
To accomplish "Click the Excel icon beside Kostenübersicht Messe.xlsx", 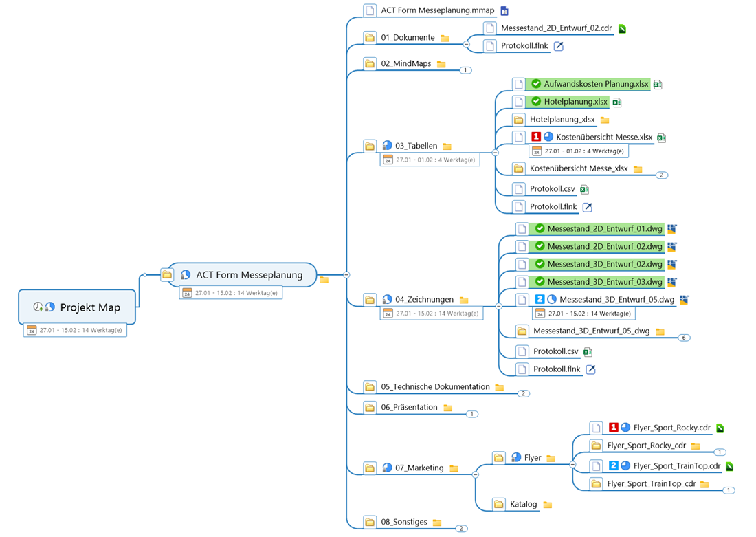I will (x=661, y=138).
